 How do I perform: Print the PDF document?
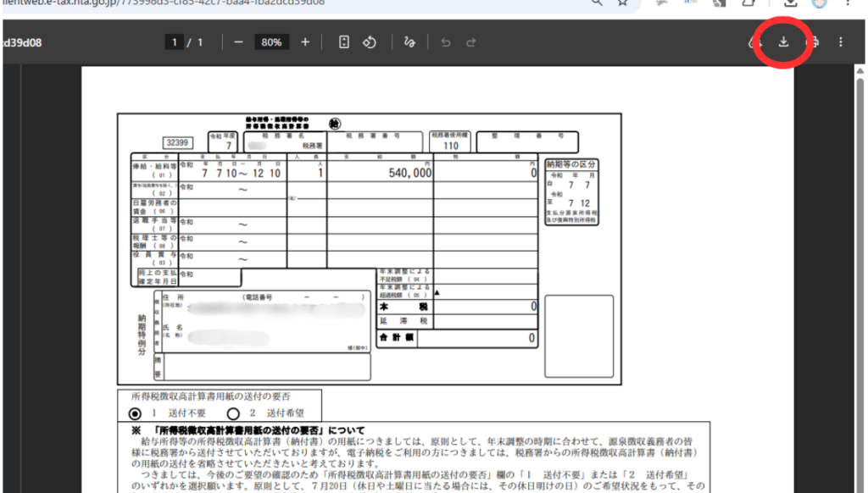[813, 42]
